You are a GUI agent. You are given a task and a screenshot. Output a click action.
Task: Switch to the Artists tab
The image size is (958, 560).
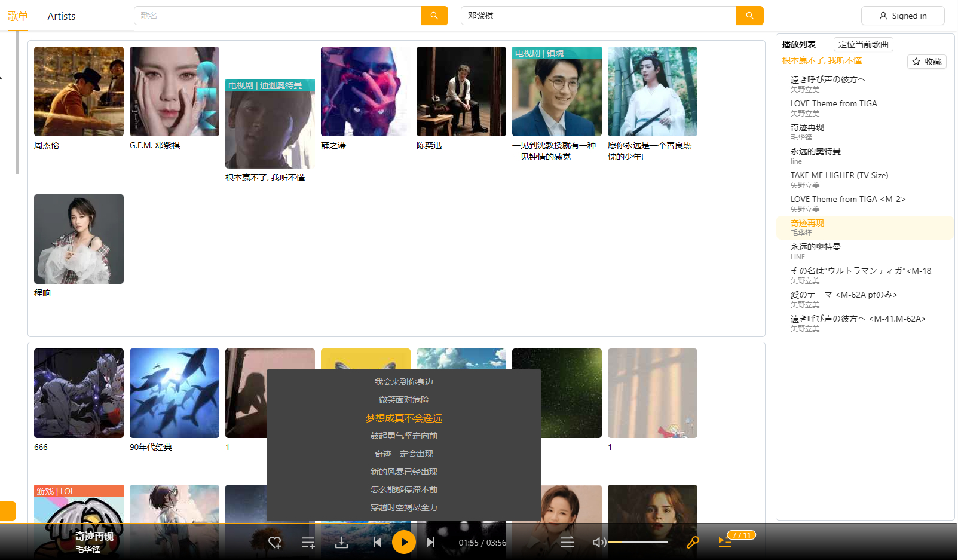pos(62,16)
